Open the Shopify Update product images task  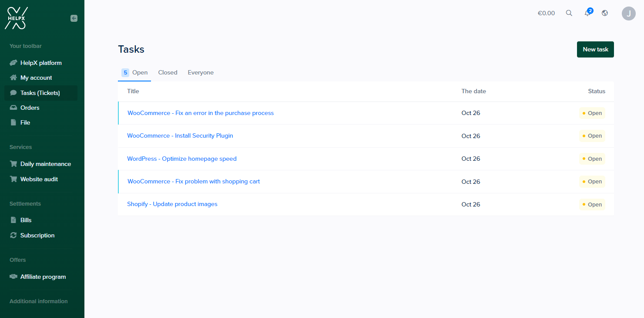(x=172, y=204)
